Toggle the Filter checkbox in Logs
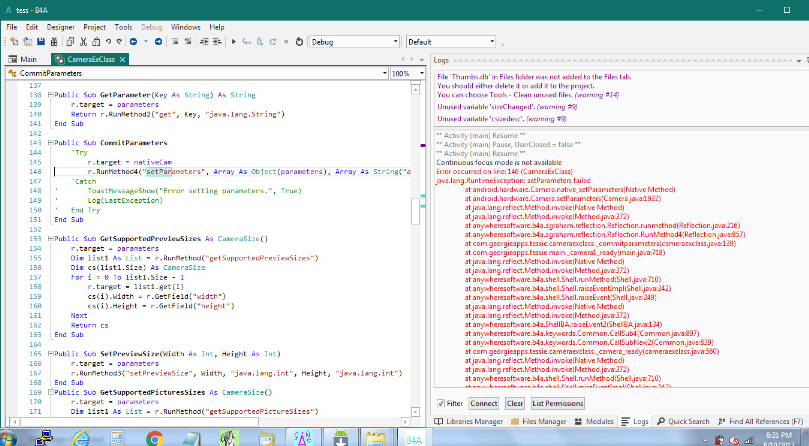 tap(441, 403)
